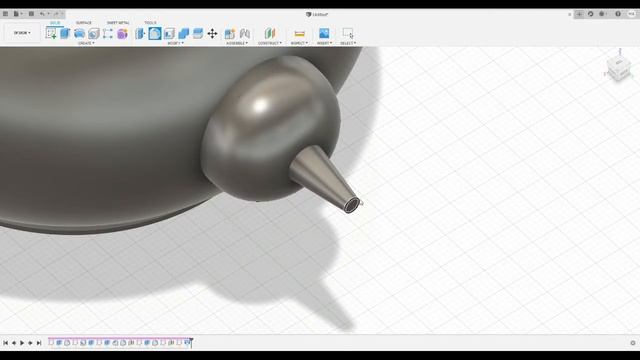640x360 pixels.
Task: Redo the last undone action
Action: [56, 14]
